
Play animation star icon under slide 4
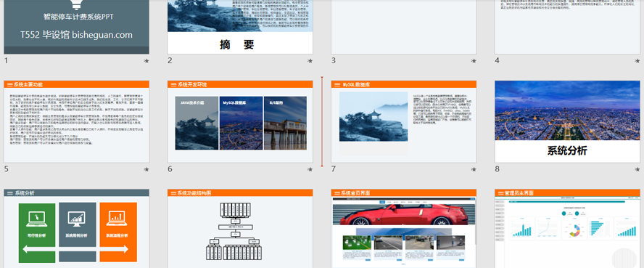pyautogui.click(x=637, y=61)
